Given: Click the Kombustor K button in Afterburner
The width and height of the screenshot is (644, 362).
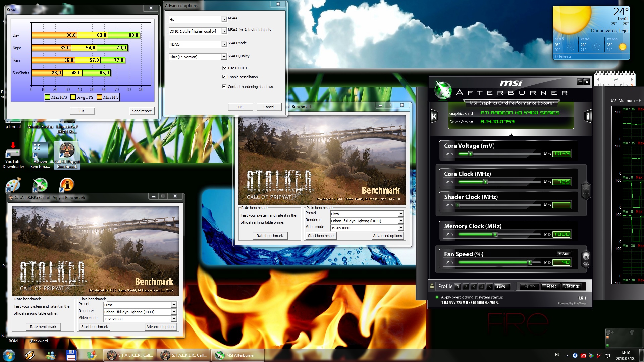Looking at the screenshot, I should [434, 116].
